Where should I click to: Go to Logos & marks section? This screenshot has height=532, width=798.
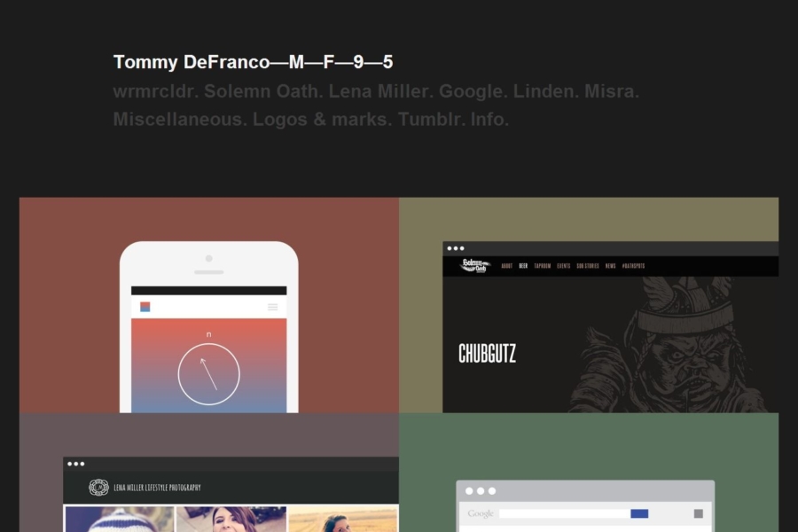click(322, 120)
